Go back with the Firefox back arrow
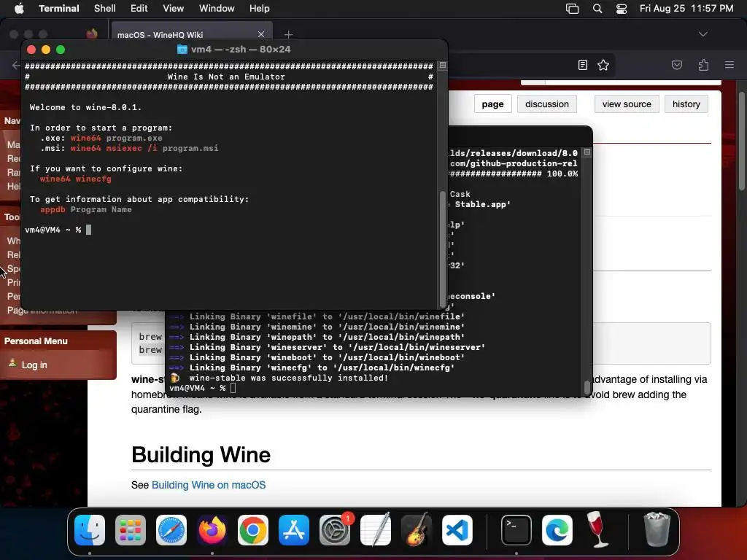The height and width of the screenshot is (560, 747). (x=16, y=65)
